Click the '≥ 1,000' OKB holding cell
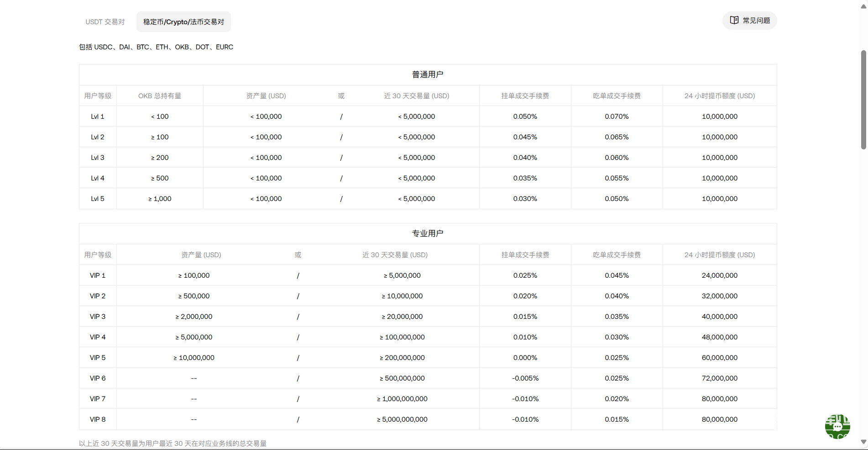 (x=160, y=199)
